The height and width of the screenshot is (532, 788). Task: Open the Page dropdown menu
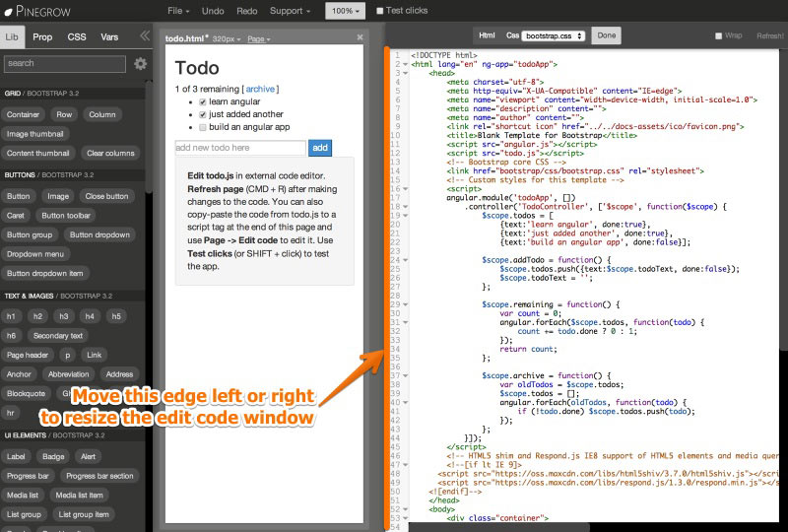coord(259,38)
